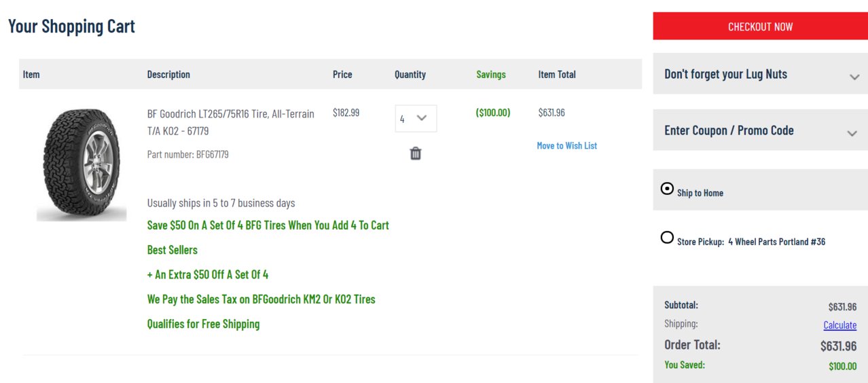The image size is (868, 383).
Task: Select Store Pickup radio option
Action: point(667,238)
